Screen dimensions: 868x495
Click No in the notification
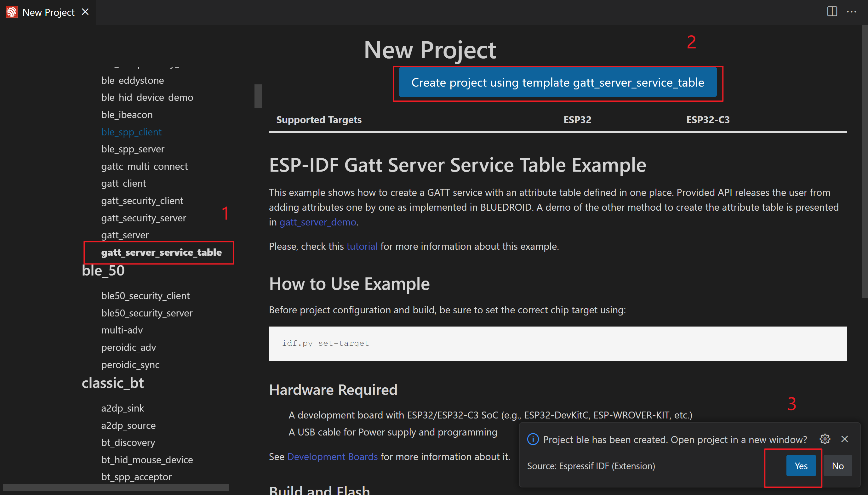coord(837,466)
